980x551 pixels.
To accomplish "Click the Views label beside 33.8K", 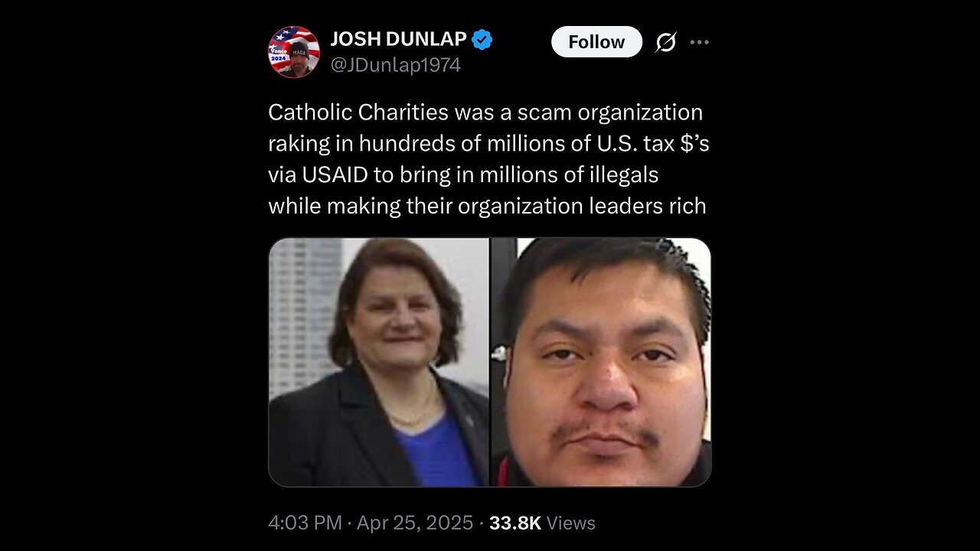I will coord(571,523).
